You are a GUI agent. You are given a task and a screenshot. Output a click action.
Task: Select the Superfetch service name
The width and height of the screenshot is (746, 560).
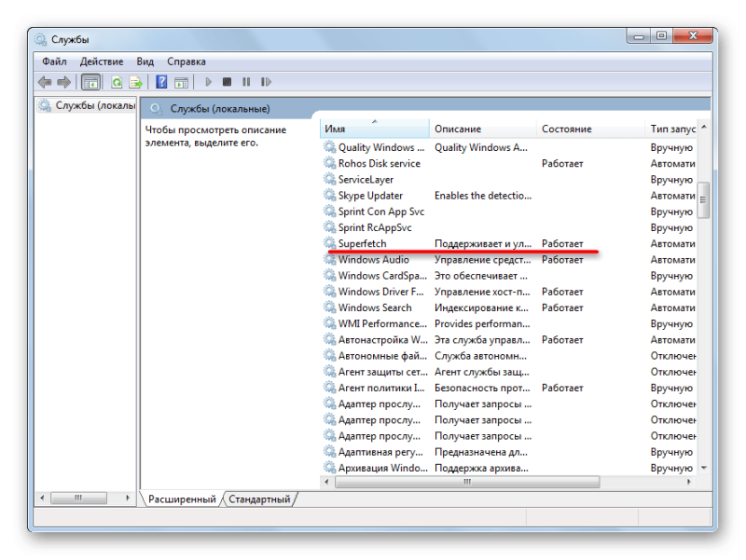click(362, 243)
